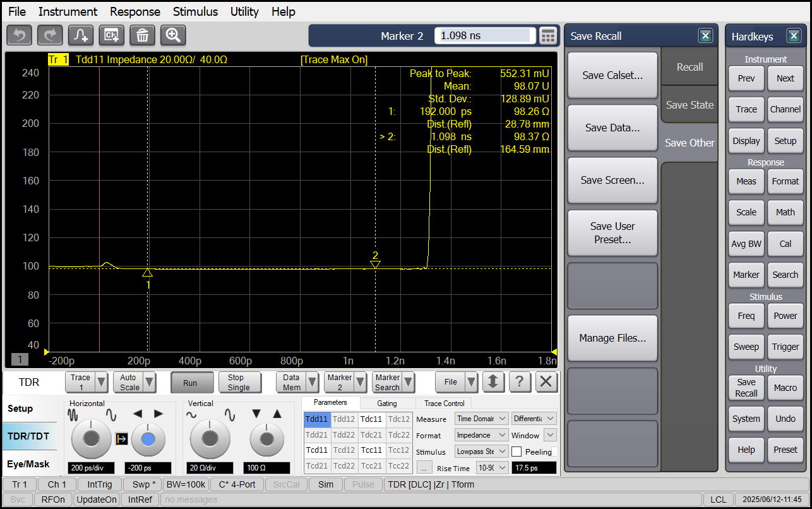Click the blue horizontal position knob
The height and width of the screenshot is (509, 812).
coord(148,440)
